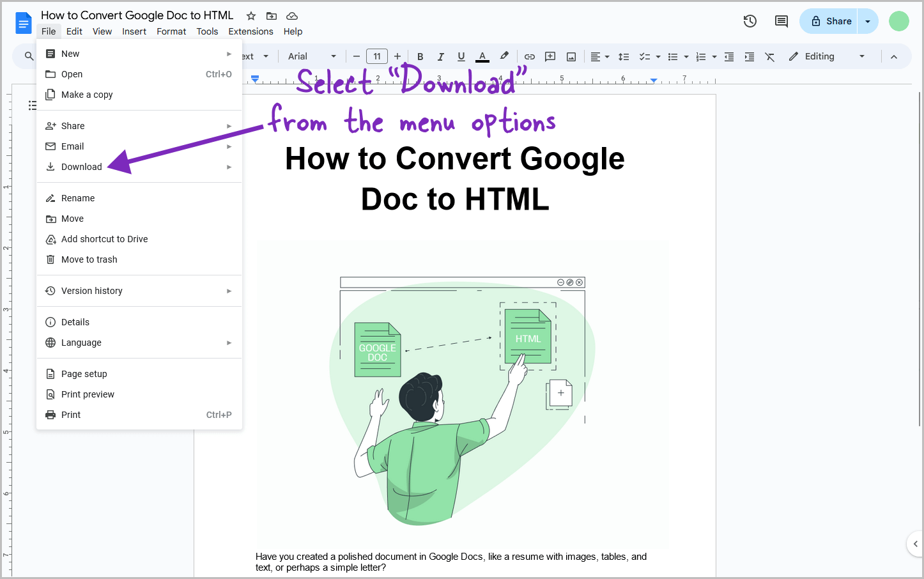The width and height of the screenshot is (924, 579).
Task: Insert image using toolbar icon
Action: click(571, 56)
